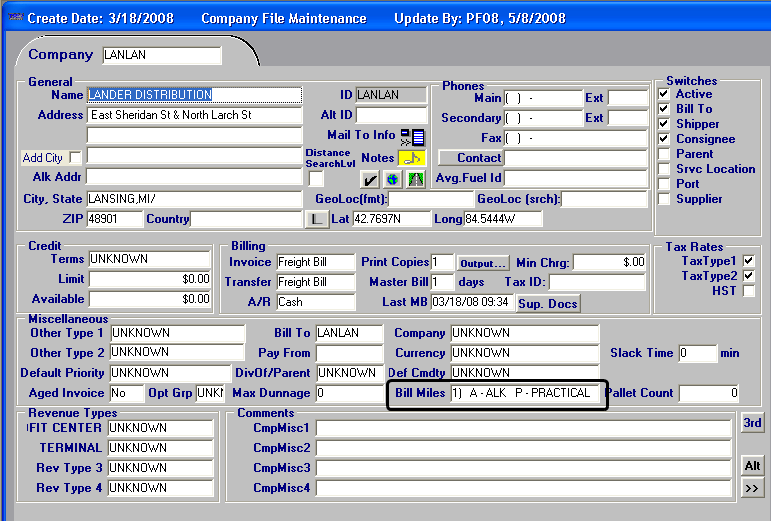Open the Terms field in Credit
The image size is (771, 521).
pyautogui.click(x=150, y=259)
